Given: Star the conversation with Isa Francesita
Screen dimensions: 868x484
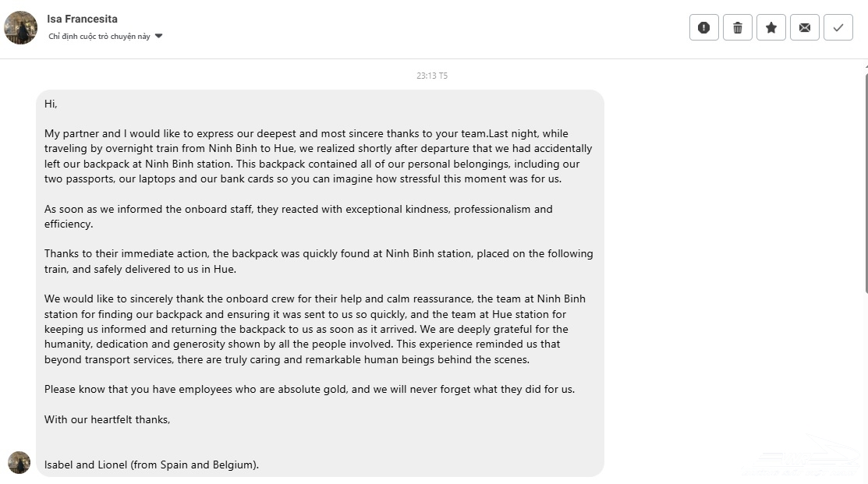Looking at the screenshot, I should click(771, 28).
